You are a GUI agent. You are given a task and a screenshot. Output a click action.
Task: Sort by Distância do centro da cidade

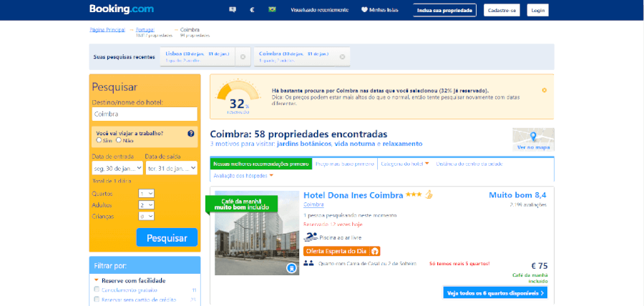(469, 164)
